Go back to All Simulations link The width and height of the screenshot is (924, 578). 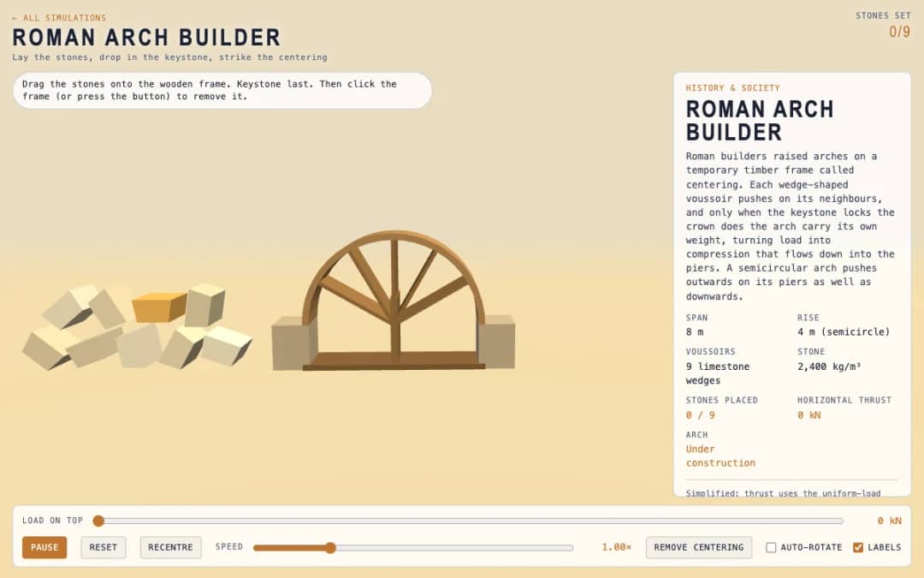59,18
